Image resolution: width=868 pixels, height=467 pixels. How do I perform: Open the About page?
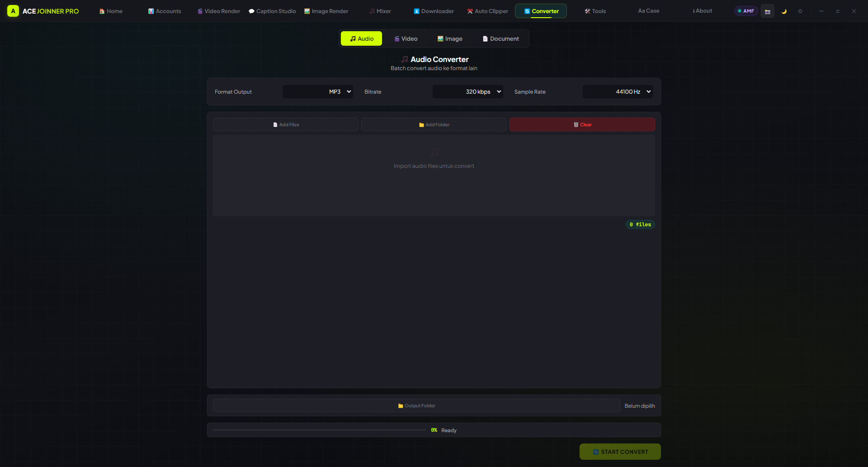(x=703, y=11)
